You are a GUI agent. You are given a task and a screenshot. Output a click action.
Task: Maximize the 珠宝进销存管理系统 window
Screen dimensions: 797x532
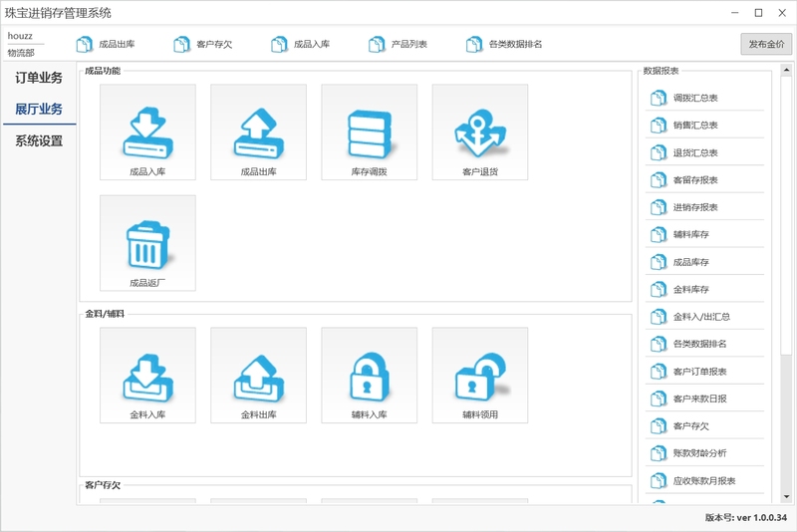tap(758, 13)
